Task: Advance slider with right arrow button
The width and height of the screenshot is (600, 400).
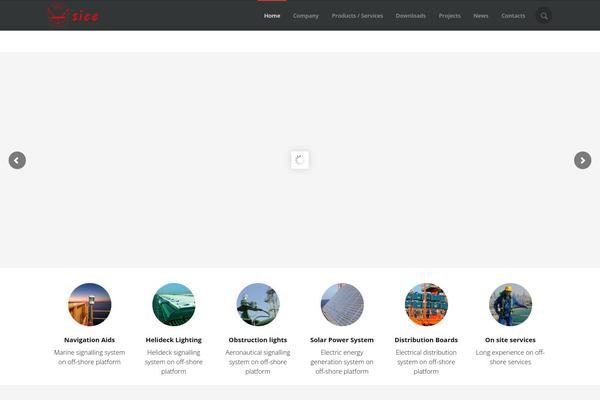Action: (x=582, y=160)
